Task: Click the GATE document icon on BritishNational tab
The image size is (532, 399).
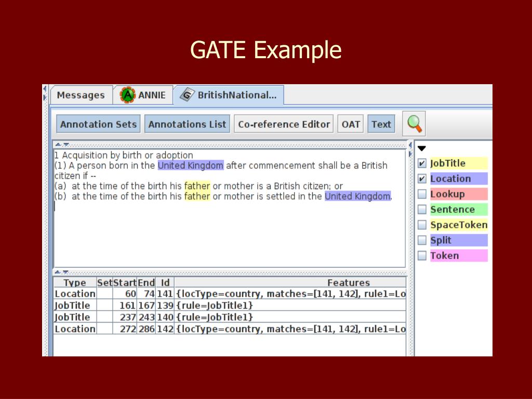Action: [x=187, y=95]
